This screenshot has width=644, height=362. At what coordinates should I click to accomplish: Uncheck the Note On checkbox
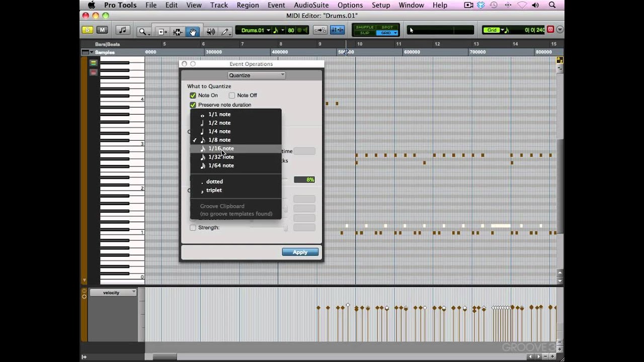(193, 96)
